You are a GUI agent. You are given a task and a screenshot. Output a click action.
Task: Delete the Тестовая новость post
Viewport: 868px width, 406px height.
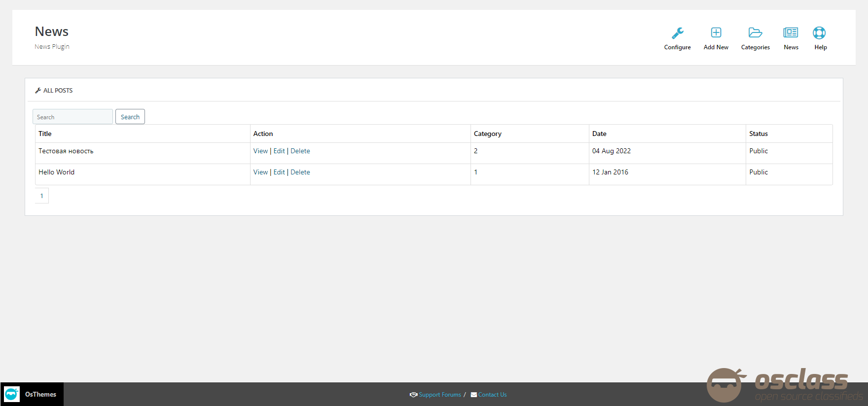point(300,151)
